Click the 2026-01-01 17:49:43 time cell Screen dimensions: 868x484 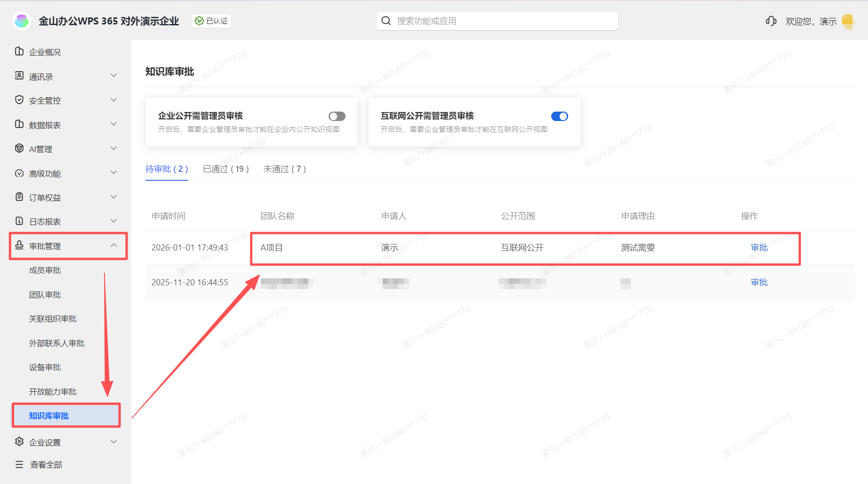190,248
